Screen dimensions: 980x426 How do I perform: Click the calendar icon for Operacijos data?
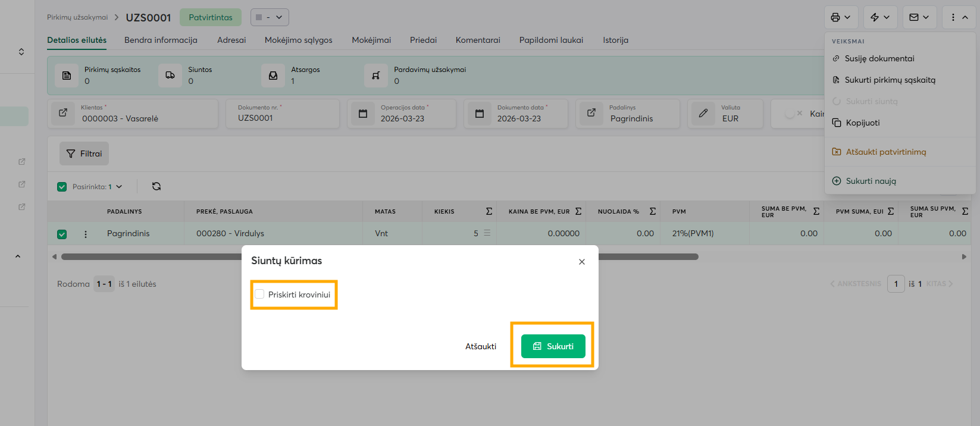coord(363,113)
